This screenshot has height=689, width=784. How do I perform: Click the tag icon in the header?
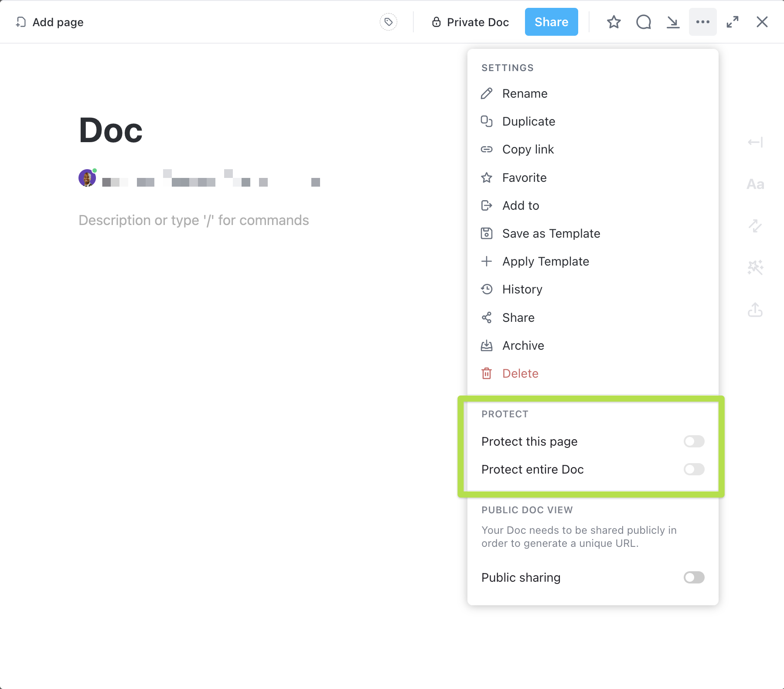point(388,22)
